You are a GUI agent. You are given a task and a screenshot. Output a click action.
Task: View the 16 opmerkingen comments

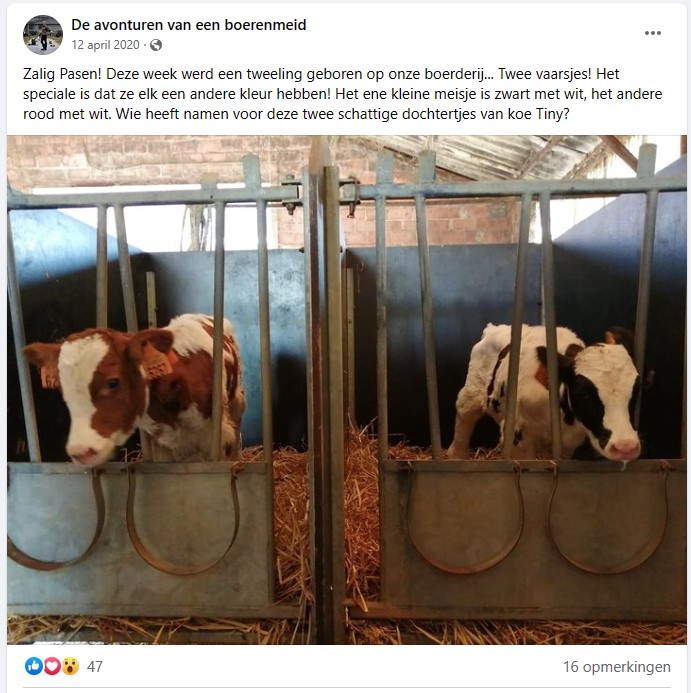coord(616,666)
